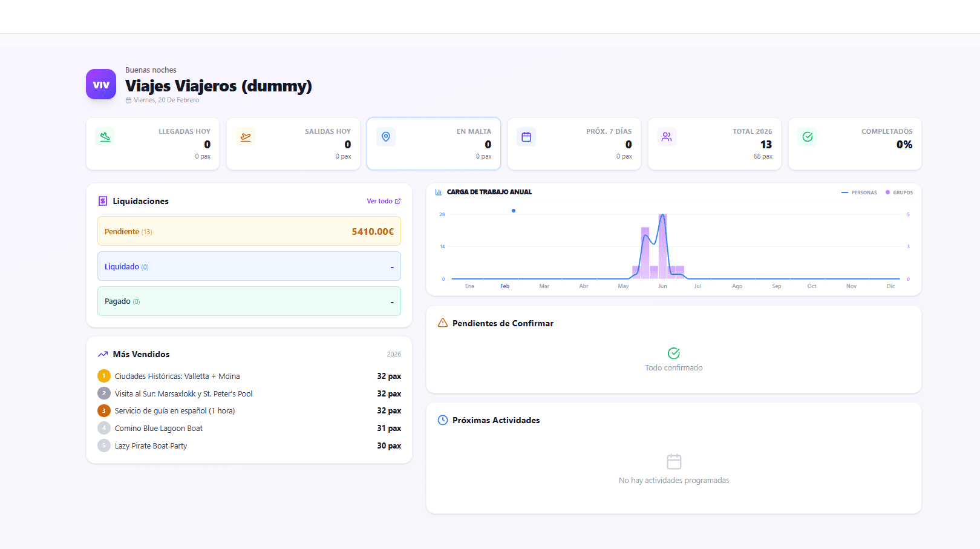Click the En Malta location pin icon

(386, 137)
